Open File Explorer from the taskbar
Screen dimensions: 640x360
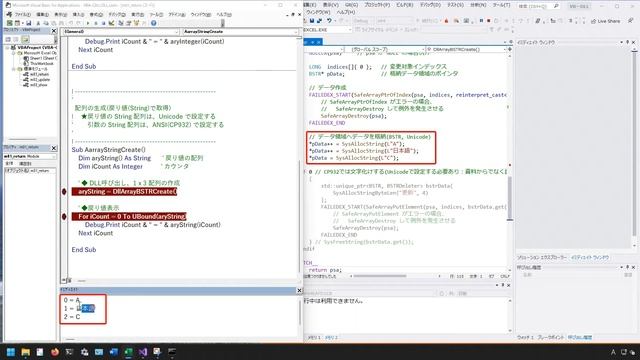25,352
